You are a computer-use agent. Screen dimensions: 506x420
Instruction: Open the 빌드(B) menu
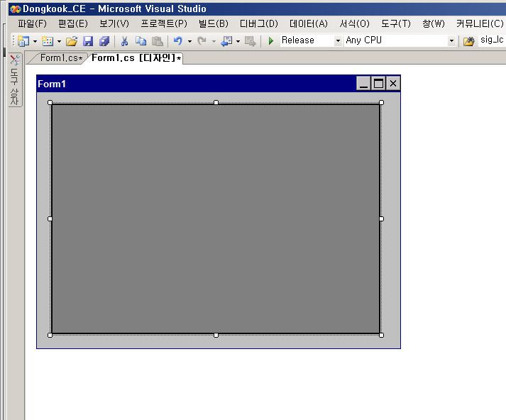(x=214, y=24)
